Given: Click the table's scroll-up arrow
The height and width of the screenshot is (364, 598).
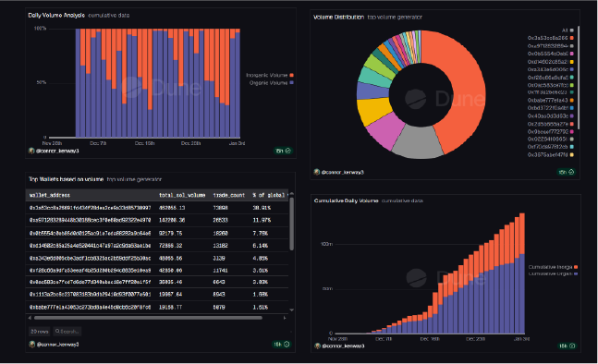Looking at the screenshot, I should click(x=292, y=194).
